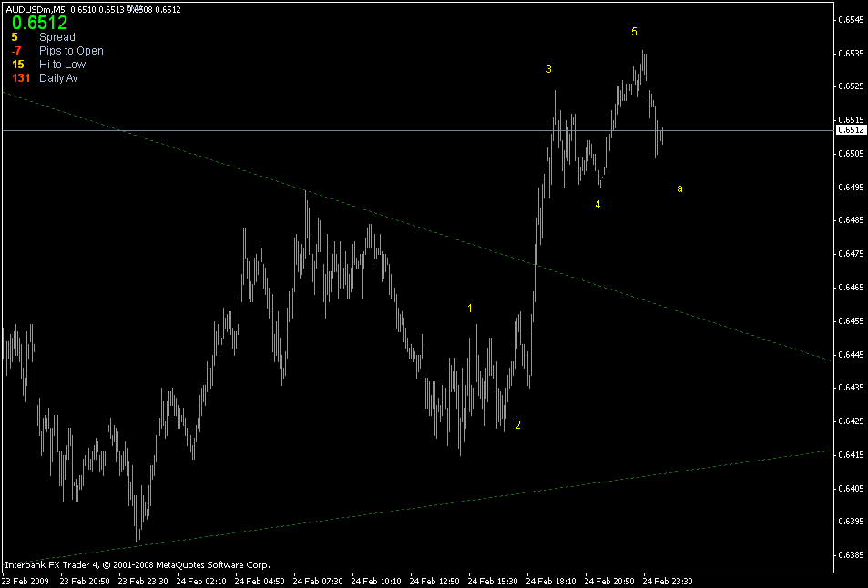The image size is (868, 588).
Task: Select the -7 pips value
Action: click(16, 51)
